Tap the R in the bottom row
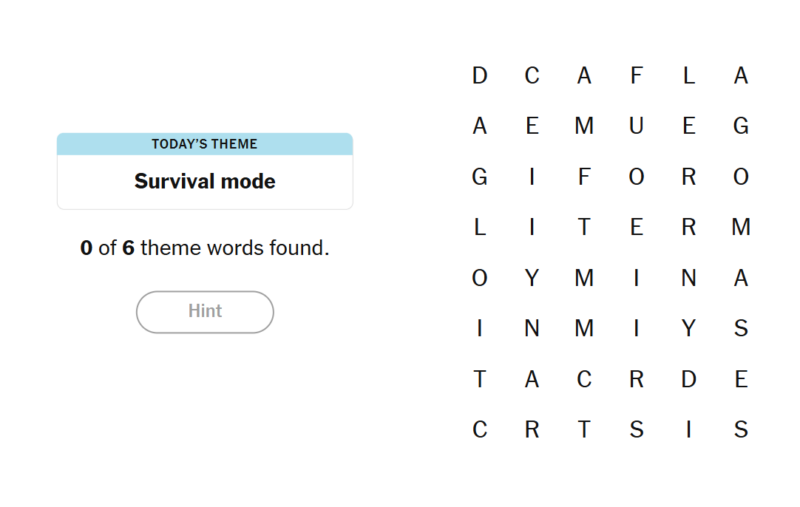The width and height of the screenshot is (800, 507). tap(532, 430)
